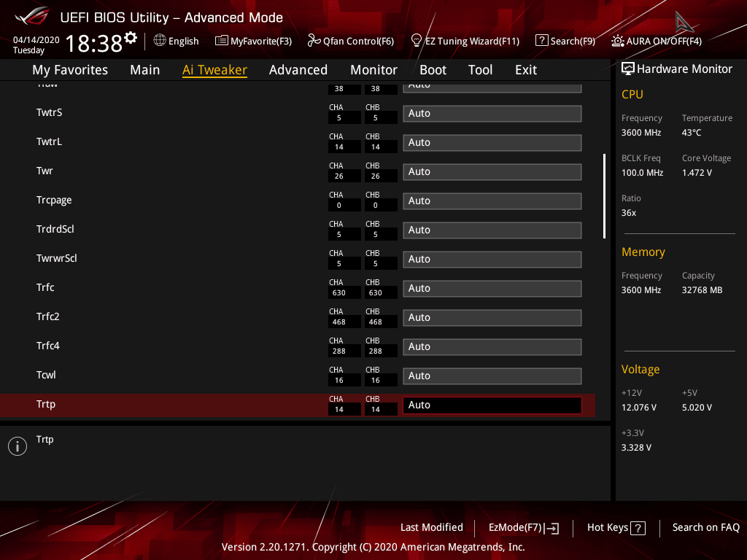Edit the Tcwl Auto value field
Viewport: 747px width, 560px height.
tap(492, 376)
